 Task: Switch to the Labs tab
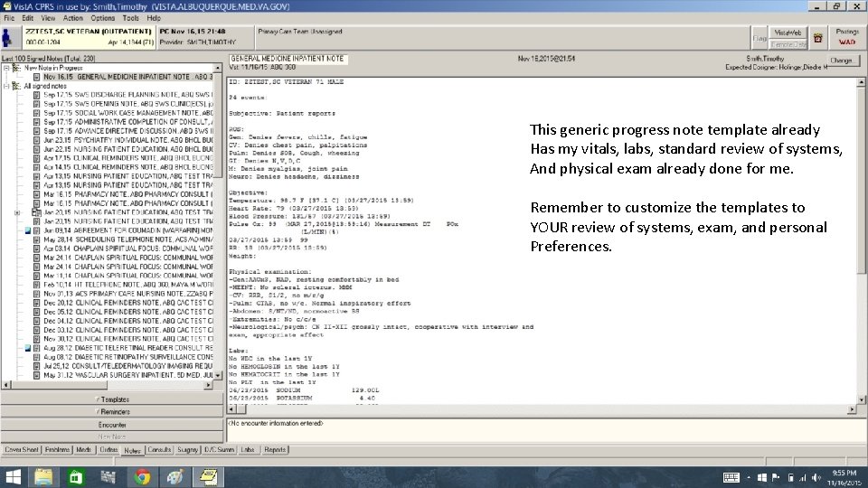pos(248,450)
